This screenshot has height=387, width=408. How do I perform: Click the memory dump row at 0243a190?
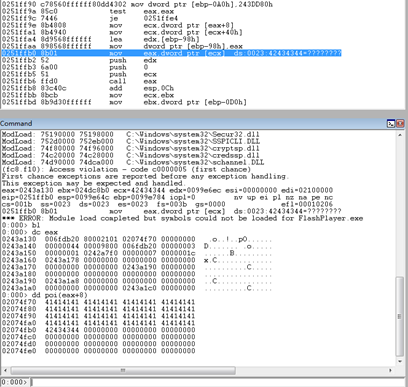click(x=137, y=281)
